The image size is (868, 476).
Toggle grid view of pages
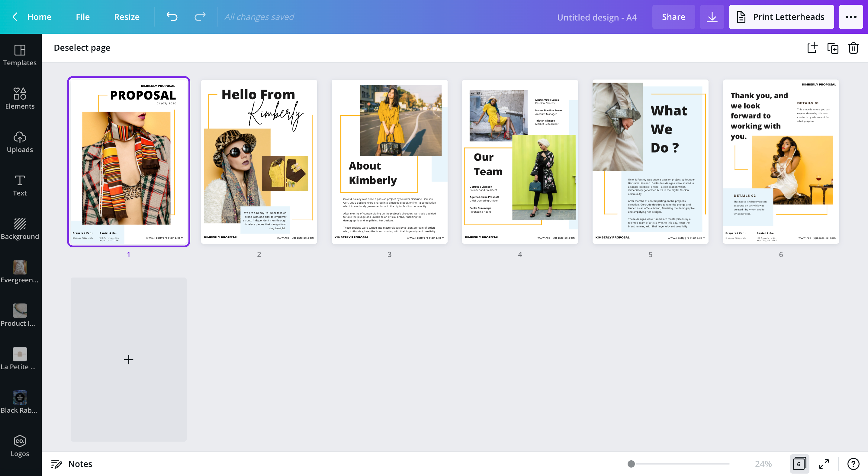pos(800,464)
